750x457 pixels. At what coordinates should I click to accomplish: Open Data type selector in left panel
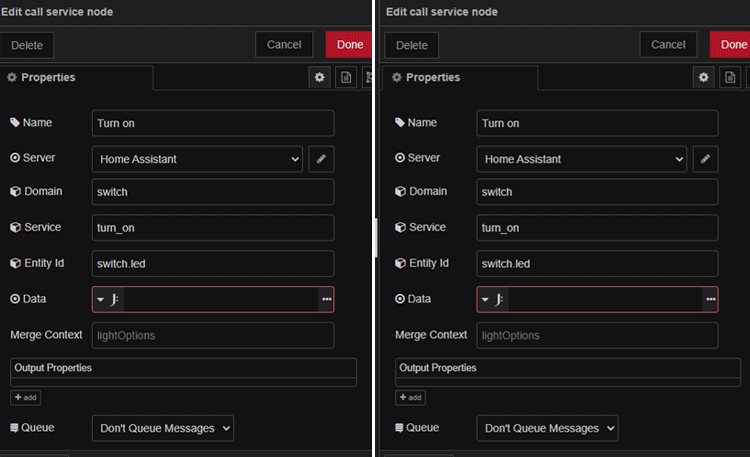tap(107, 299)
